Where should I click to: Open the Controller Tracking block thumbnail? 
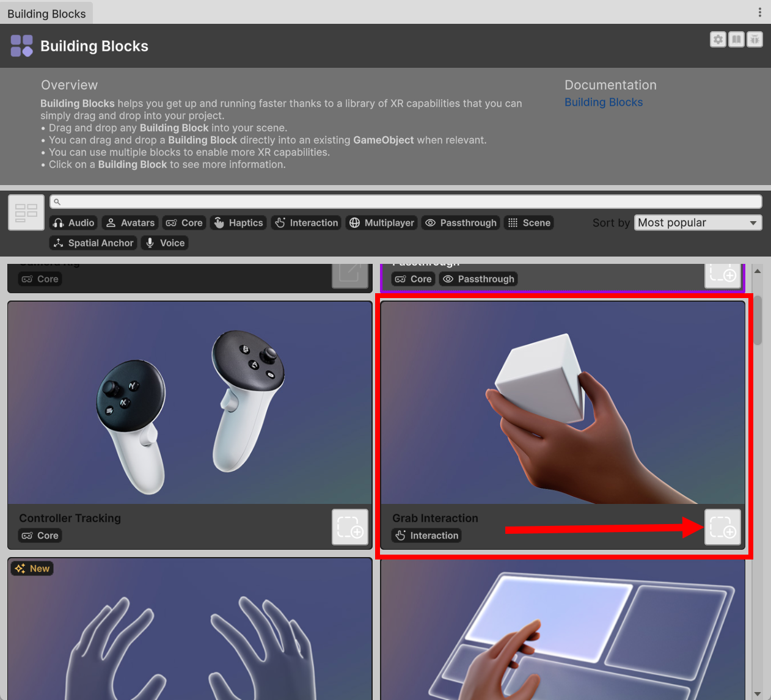[x=190, y=403]
